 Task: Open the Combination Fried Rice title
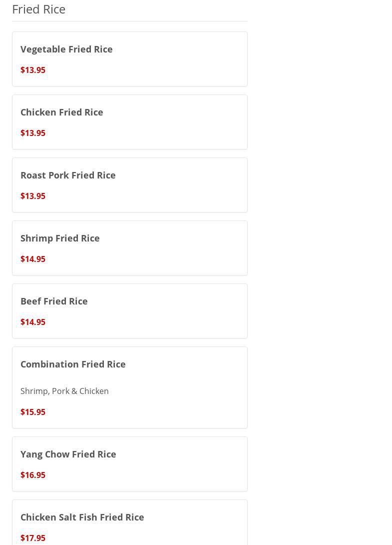coord(73,364)
